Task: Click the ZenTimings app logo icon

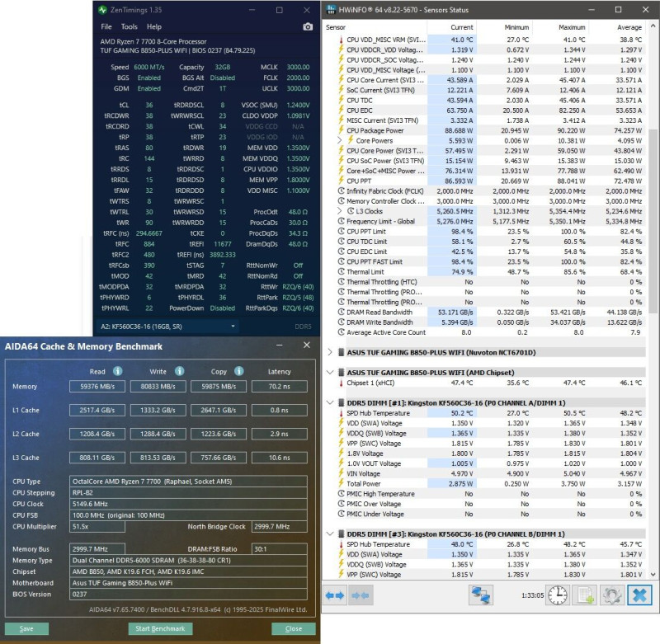Action: [102, 10]
